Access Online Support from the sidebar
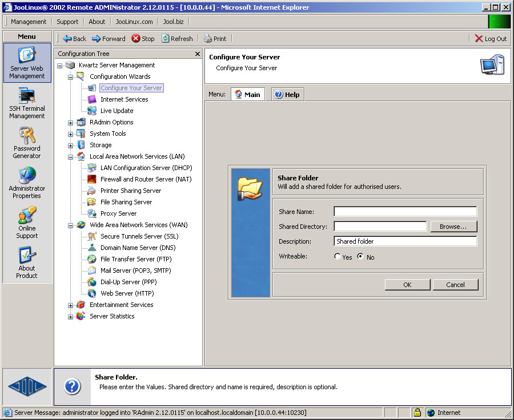514x420 pixels. (26, 221)
